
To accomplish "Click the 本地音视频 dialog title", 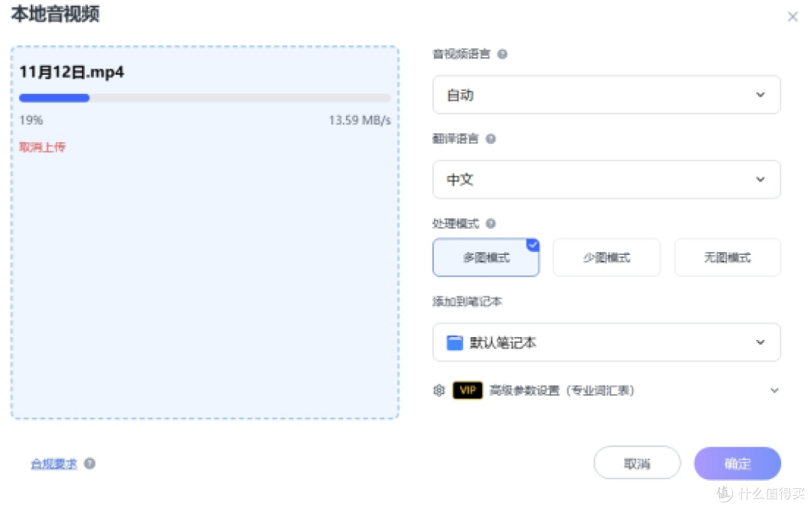I will coord(56,14).
